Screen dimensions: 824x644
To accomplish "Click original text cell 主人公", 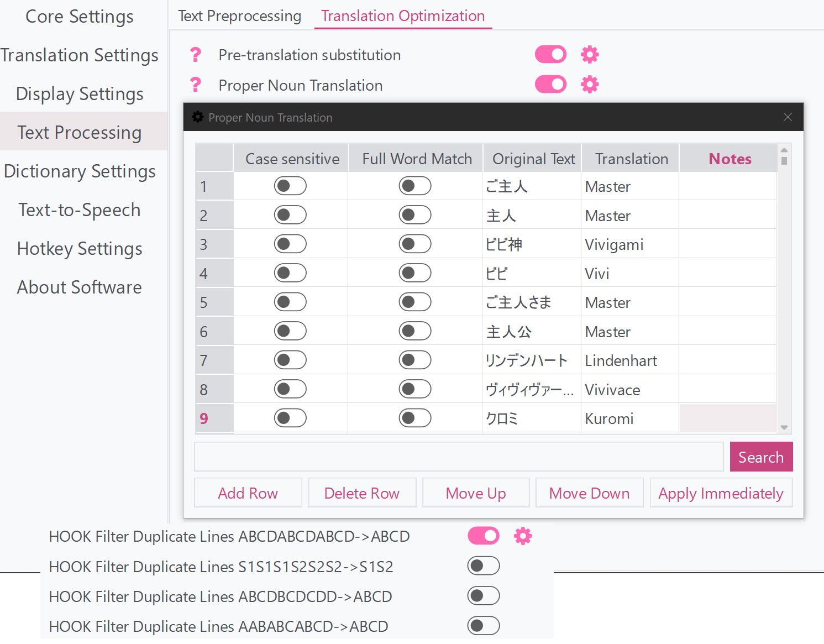I will pos(532,331).
